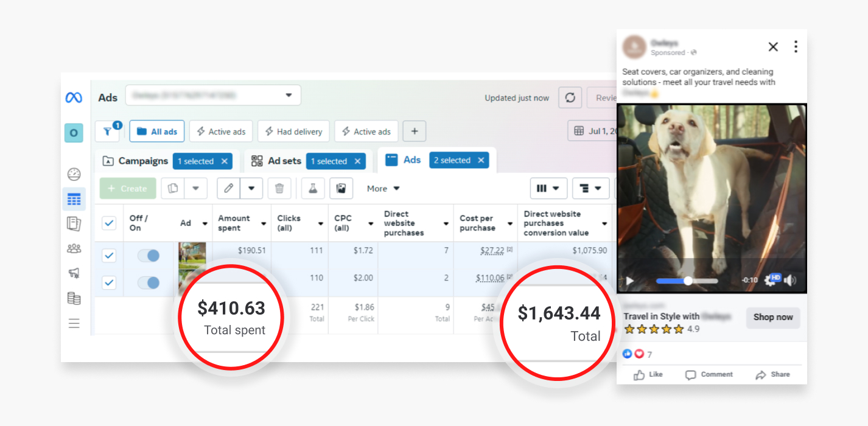Uncheck the select-all header checkbox
The height and width of the screenshot is (426, 868).
pos(109,223)
